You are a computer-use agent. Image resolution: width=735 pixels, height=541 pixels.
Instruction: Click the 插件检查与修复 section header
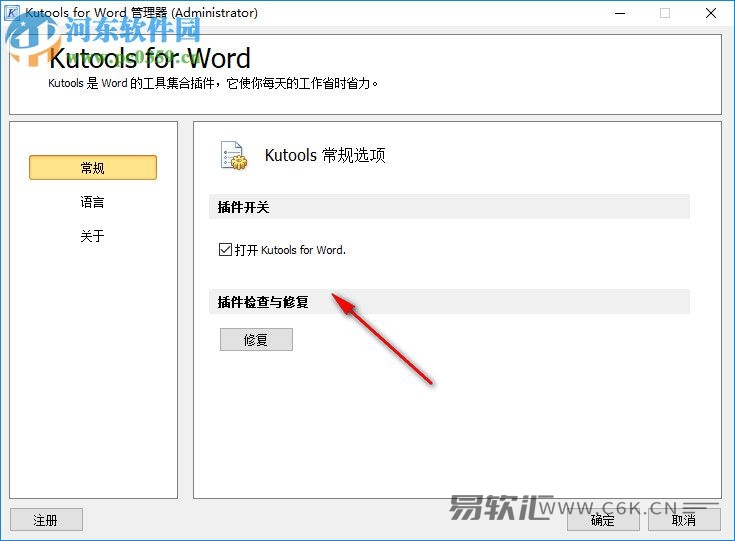pos(449,302)
